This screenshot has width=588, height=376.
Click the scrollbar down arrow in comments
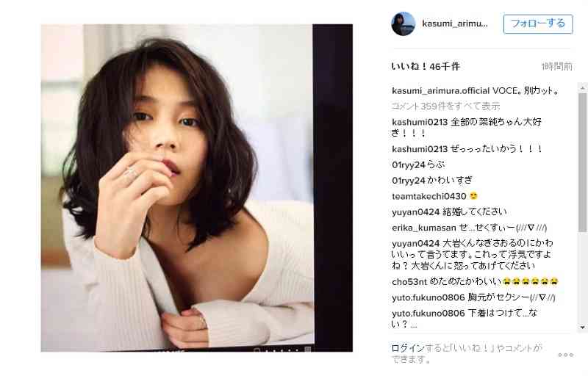582,328
